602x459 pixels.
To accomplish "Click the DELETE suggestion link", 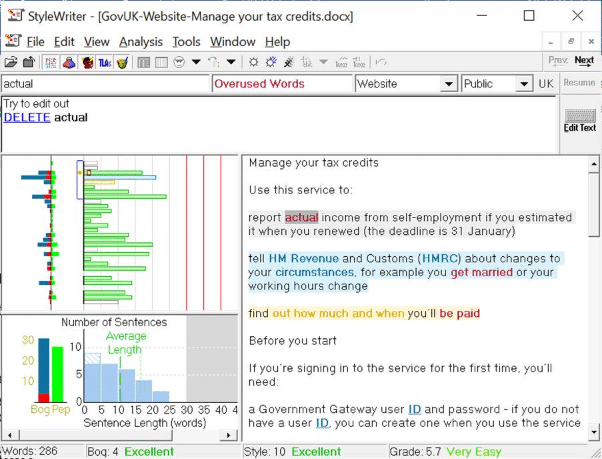I will (x=27, y=117).
